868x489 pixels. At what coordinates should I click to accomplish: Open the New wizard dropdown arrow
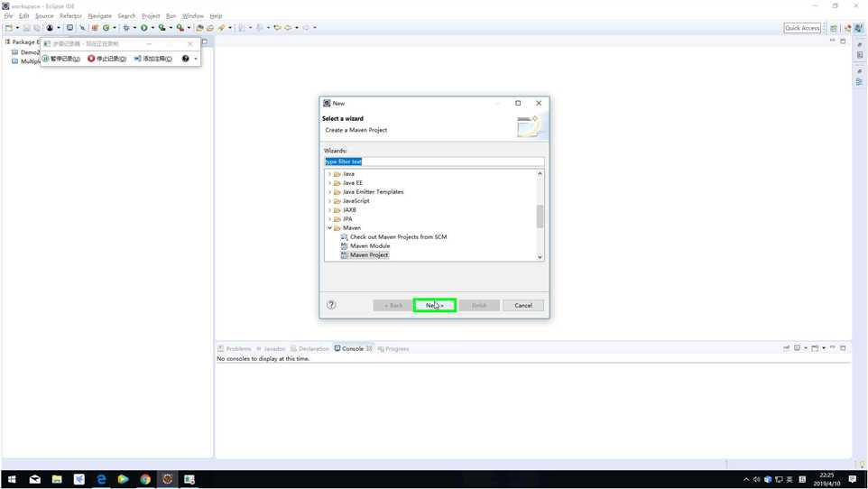click(x=17, y=28)
